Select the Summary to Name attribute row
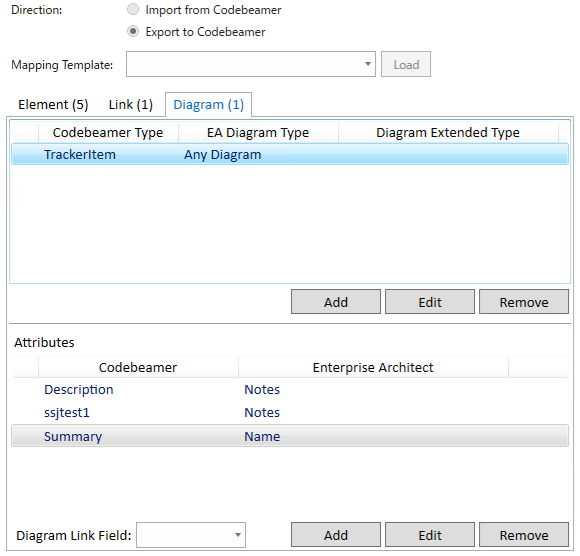The image size is (580, 556). click(290, 436)
